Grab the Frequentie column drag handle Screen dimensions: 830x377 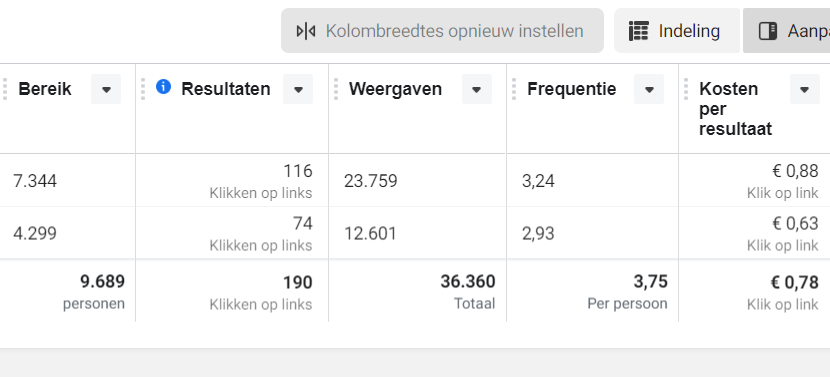click(514, 89)
